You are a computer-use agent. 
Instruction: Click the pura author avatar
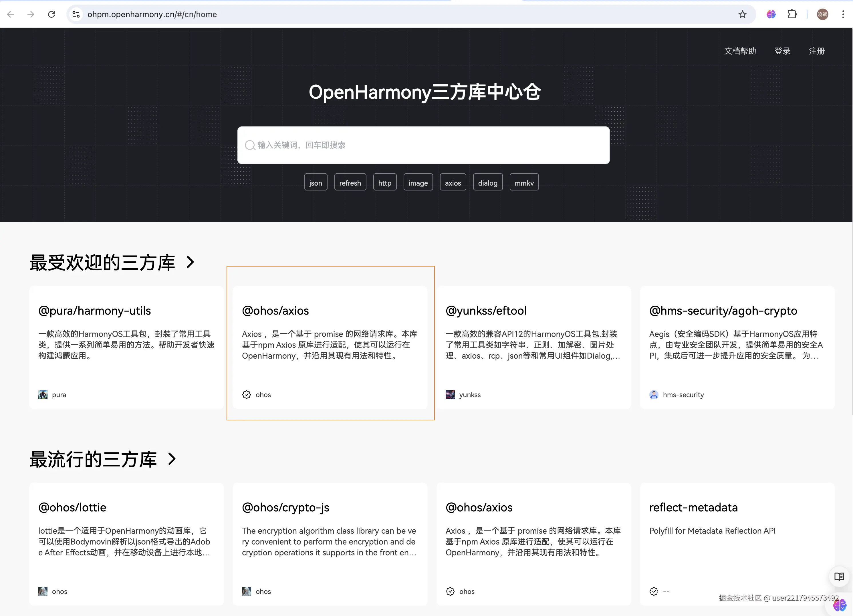click(43, 394)
